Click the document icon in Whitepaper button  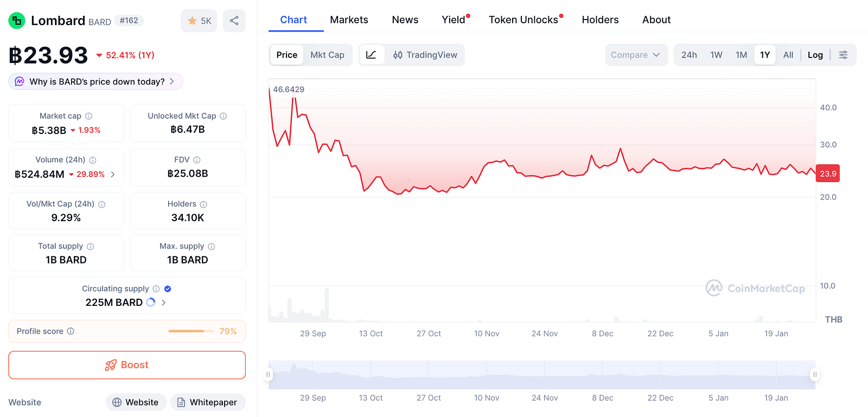181,402
